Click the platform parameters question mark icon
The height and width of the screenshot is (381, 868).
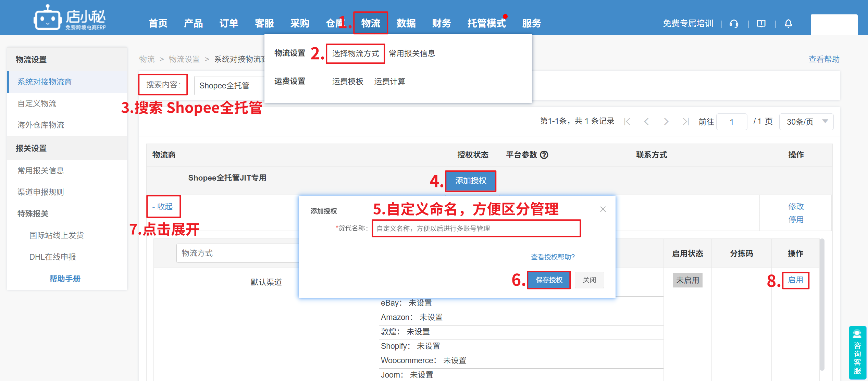click(x=544, y=155)
